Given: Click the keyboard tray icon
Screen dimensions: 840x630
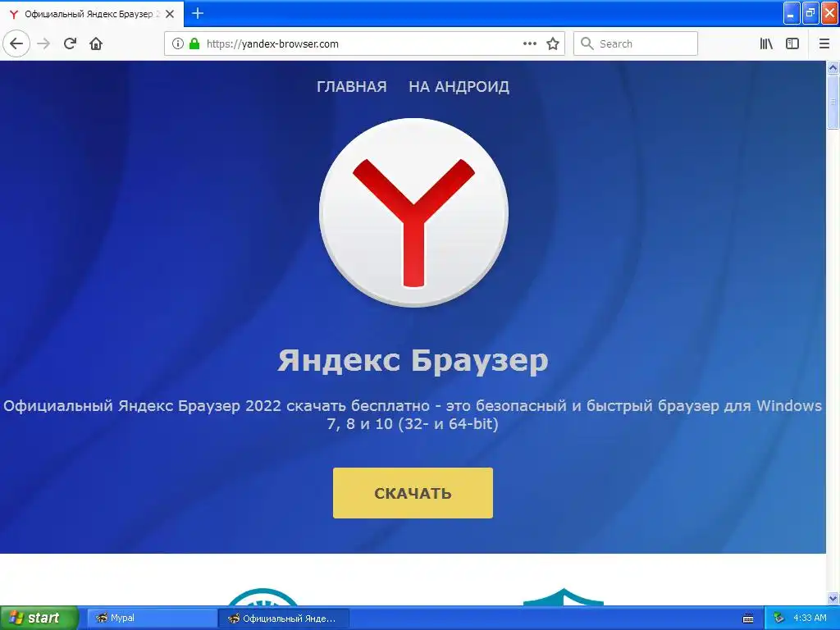Looking at the screenshot, I should click(748, 619).
